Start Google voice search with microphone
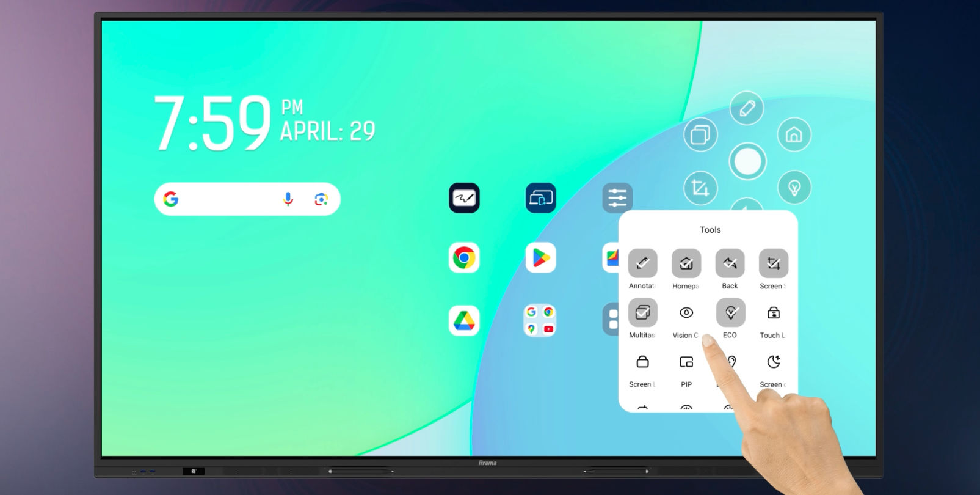The image size is (980, 495). point(288,199)
